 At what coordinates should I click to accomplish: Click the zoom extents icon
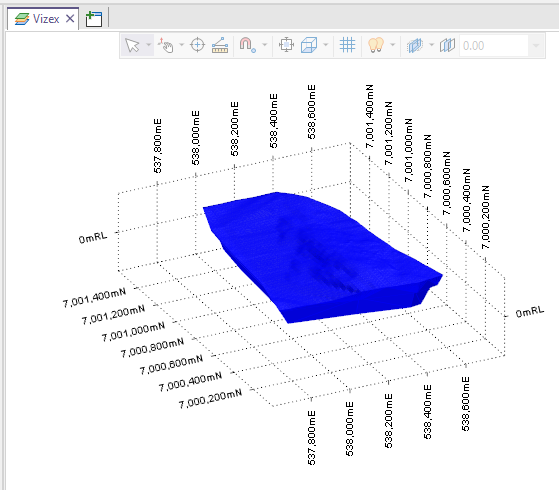(286, 45)
